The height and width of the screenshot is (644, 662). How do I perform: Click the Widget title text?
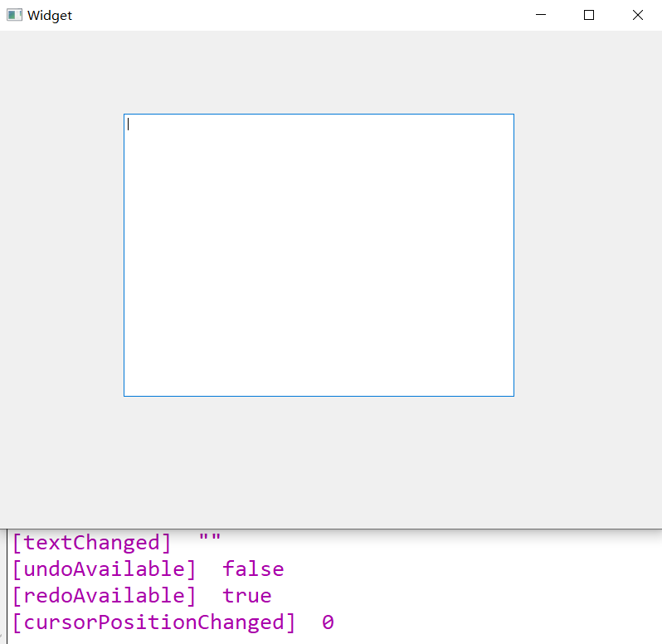point(50,16)
